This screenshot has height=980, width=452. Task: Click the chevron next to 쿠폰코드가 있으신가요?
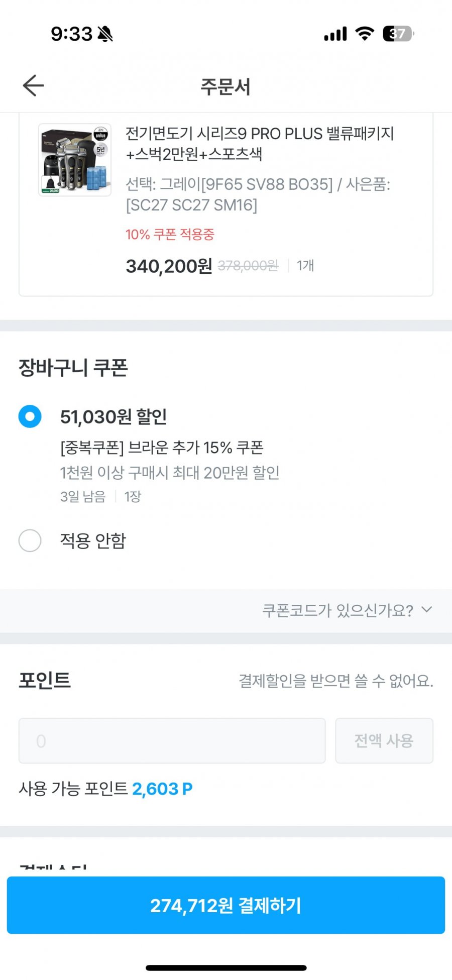coord(426,609)
